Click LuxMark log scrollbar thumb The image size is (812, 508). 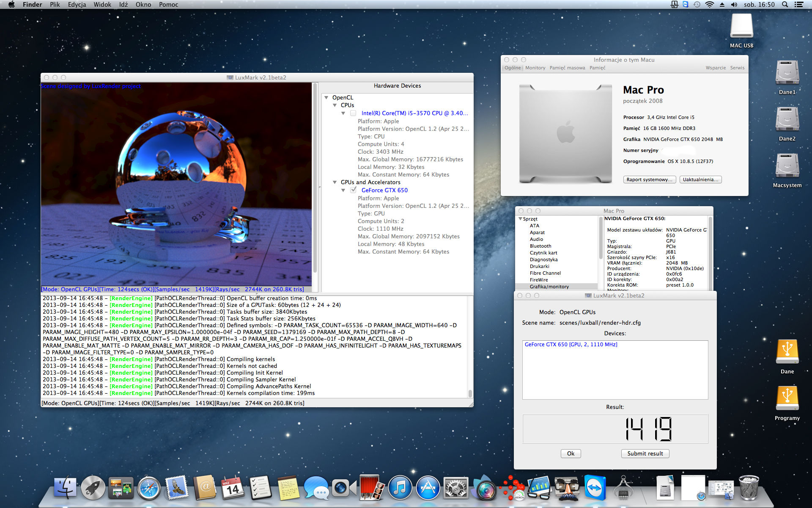pyautogui.click(x=470, y=393)
